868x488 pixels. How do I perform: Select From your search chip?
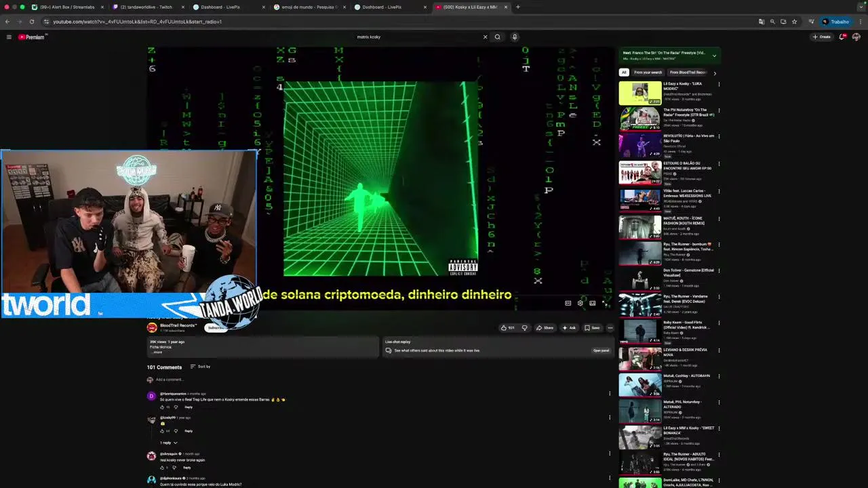point(648,73)
